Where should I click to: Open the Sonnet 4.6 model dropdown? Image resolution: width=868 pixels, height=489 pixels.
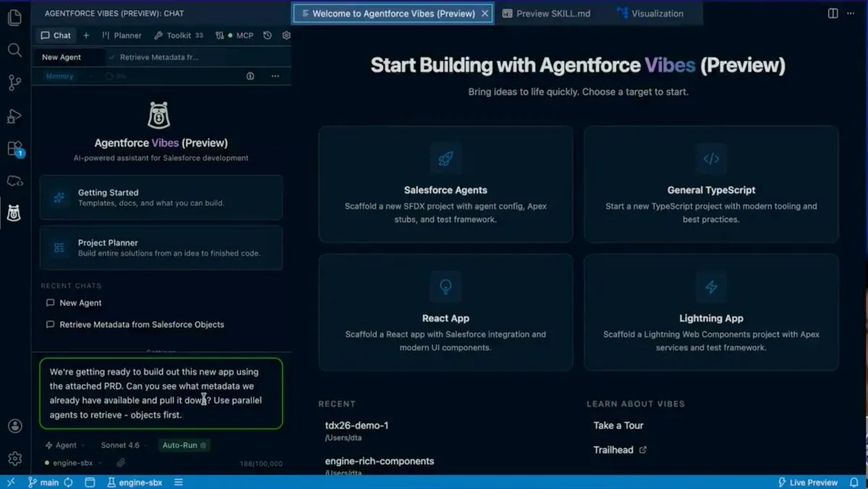(x=122, y=445)
